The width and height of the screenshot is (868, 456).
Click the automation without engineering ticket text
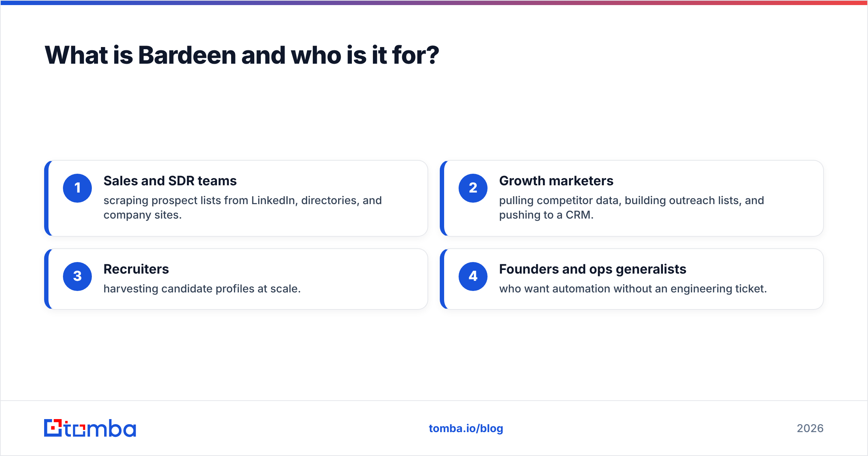[633, 289]
